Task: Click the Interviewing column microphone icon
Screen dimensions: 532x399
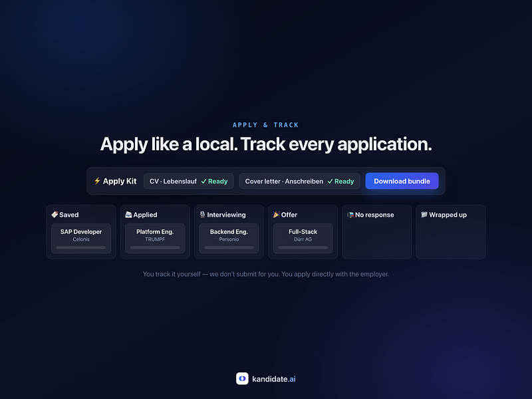Action: coord(203,214)
